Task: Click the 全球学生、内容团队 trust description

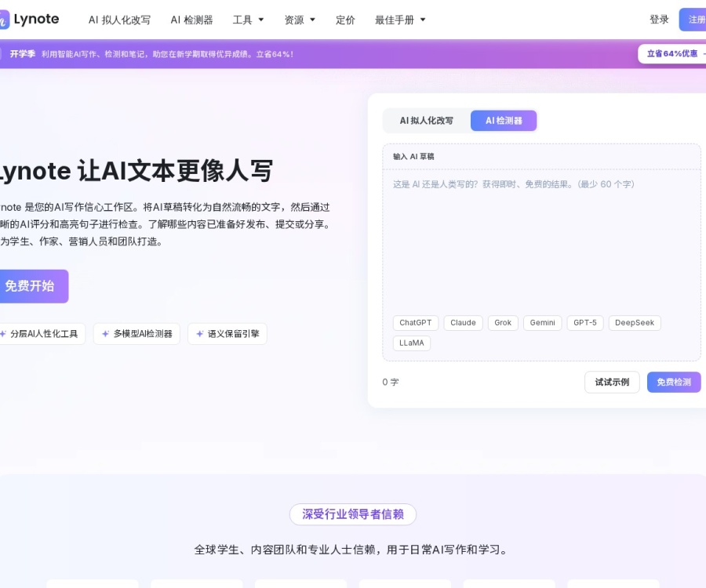Action: [351, 550]
